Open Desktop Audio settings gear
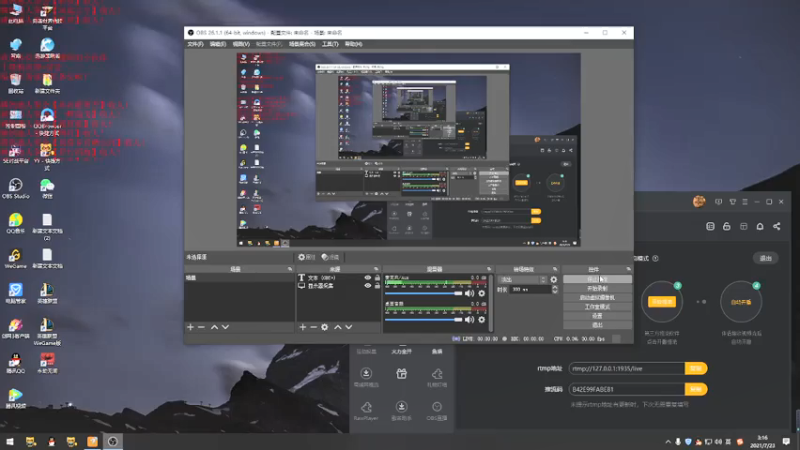Image resolution: width=800 pixels, height=450 pixels. (x=482, y=320)
